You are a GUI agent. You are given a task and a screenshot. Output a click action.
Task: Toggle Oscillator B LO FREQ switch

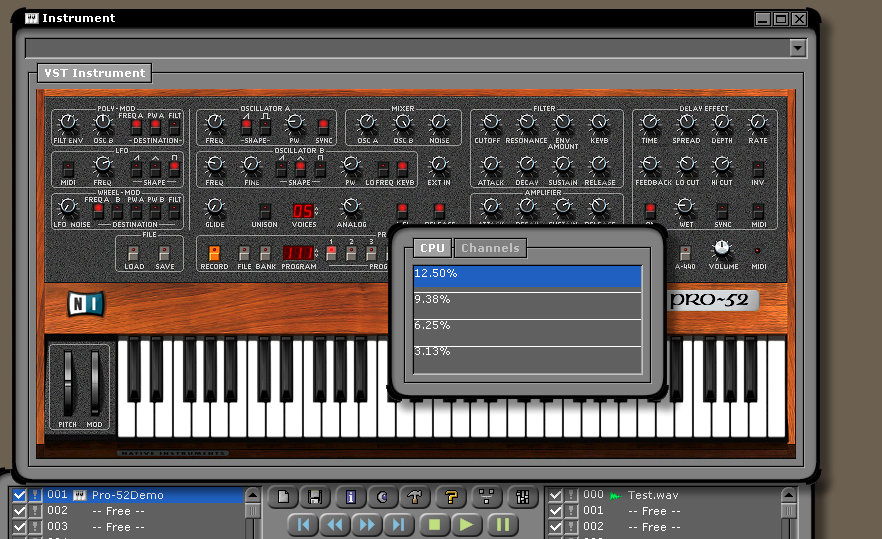coord(383,168)
